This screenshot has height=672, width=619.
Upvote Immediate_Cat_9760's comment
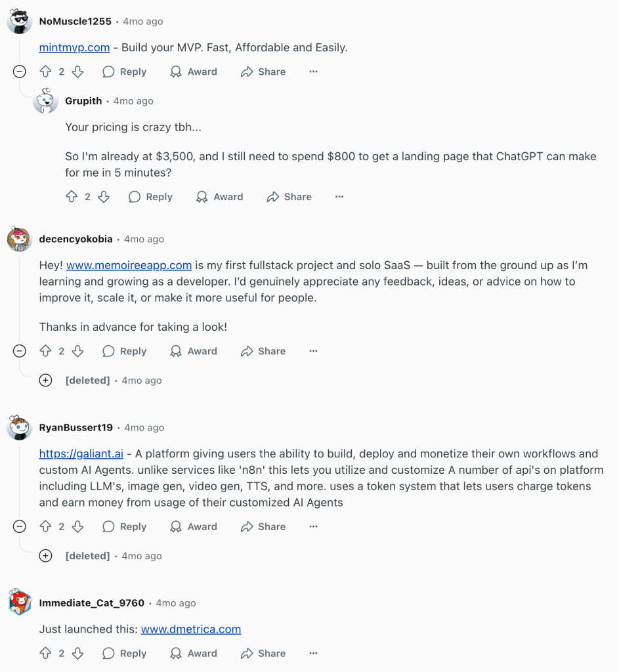(45, 653)
